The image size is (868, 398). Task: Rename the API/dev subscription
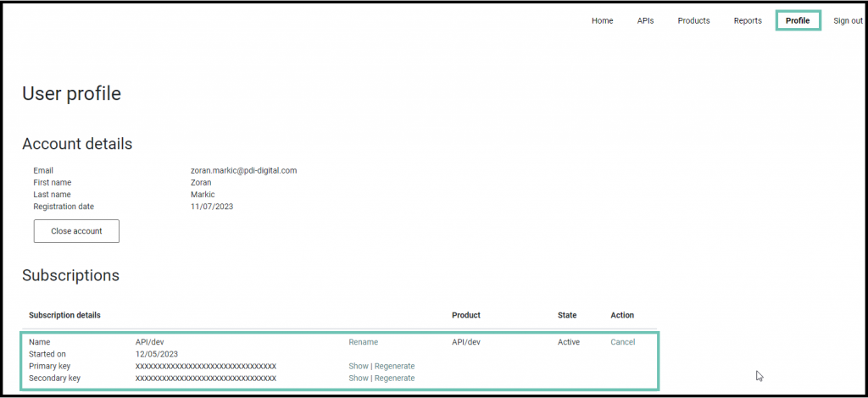click(x=363, y=342)
